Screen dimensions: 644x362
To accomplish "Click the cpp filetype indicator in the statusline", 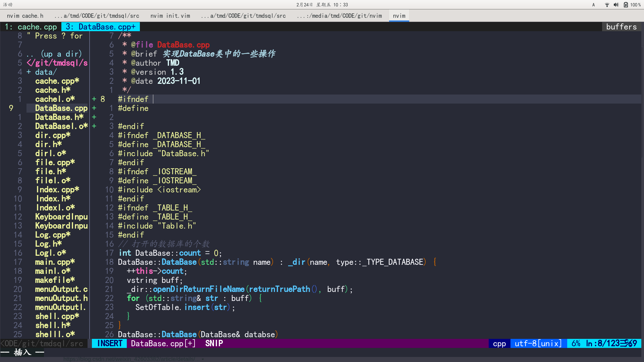I will [499, 343].
